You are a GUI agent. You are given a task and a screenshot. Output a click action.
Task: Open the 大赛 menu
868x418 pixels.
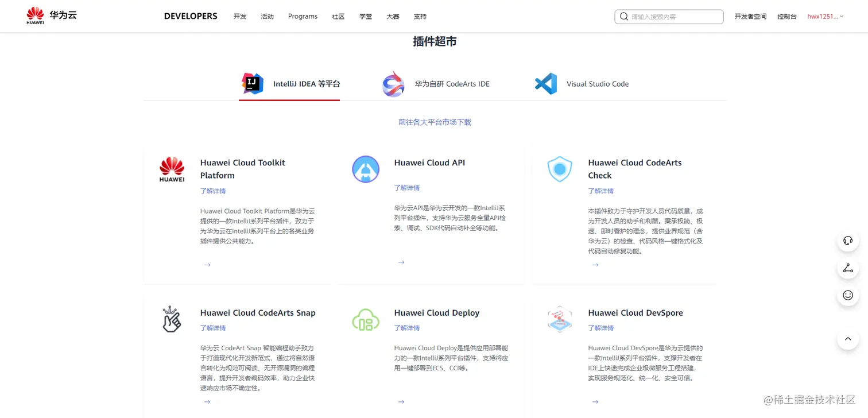pos(393,17)
